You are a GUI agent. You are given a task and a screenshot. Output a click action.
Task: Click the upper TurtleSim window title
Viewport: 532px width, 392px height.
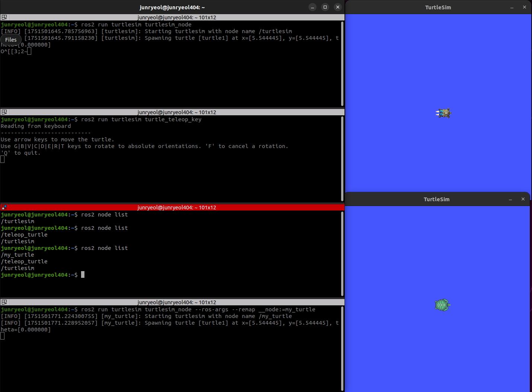click(x=438, y=7)
